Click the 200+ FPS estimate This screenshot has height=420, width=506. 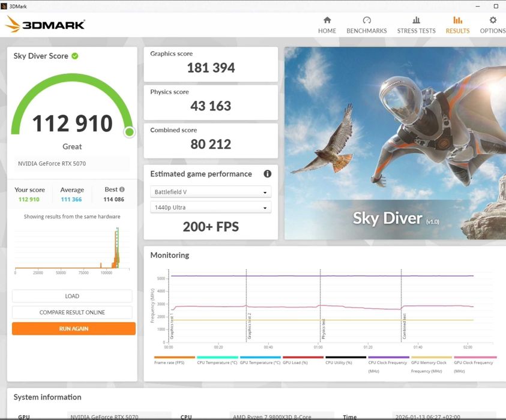pyautogui.click(x=211, y=227)
